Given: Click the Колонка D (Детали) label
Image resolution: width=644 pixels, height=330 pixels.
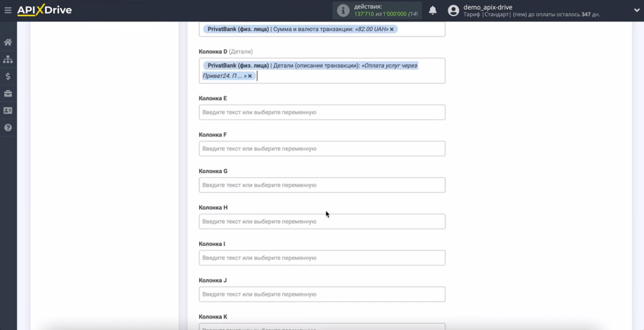Looking at the screenshot, I should tap(226, 52).
